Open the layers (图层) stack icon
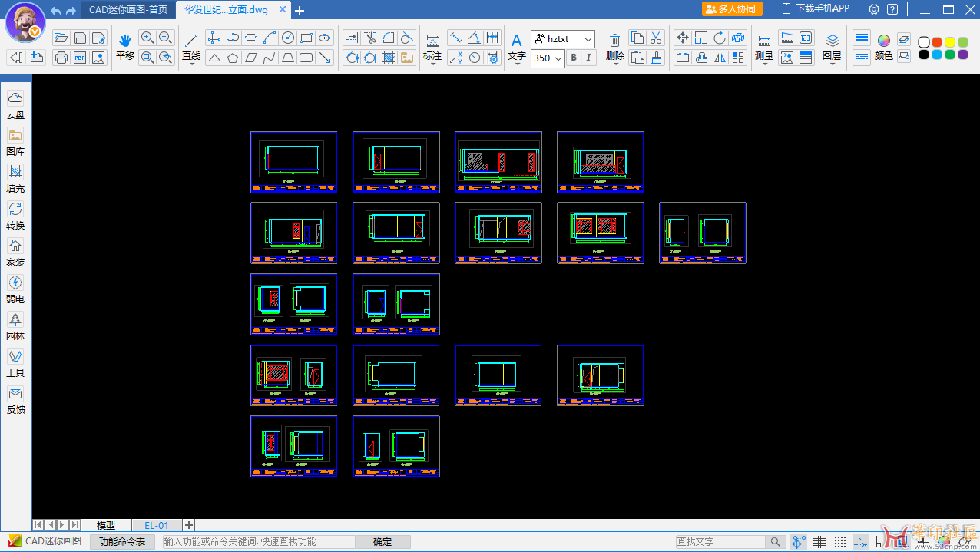Image resolution: width=980 pixels, height=552 pixels. point(833,40)
